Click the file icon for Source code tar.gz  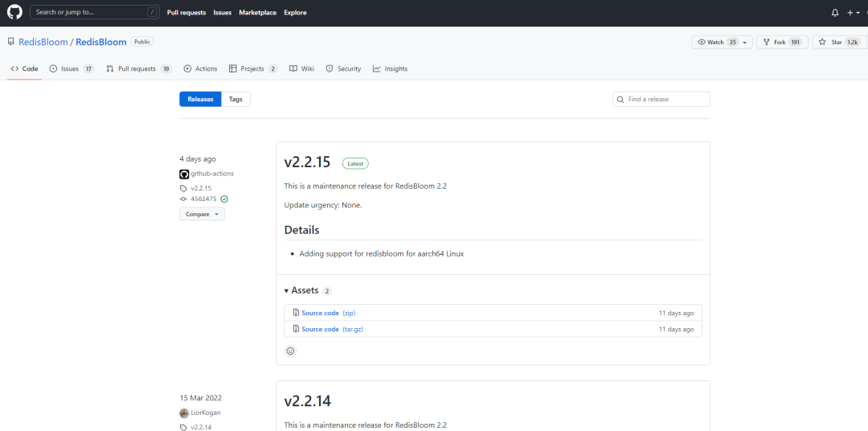click(296, 329)
